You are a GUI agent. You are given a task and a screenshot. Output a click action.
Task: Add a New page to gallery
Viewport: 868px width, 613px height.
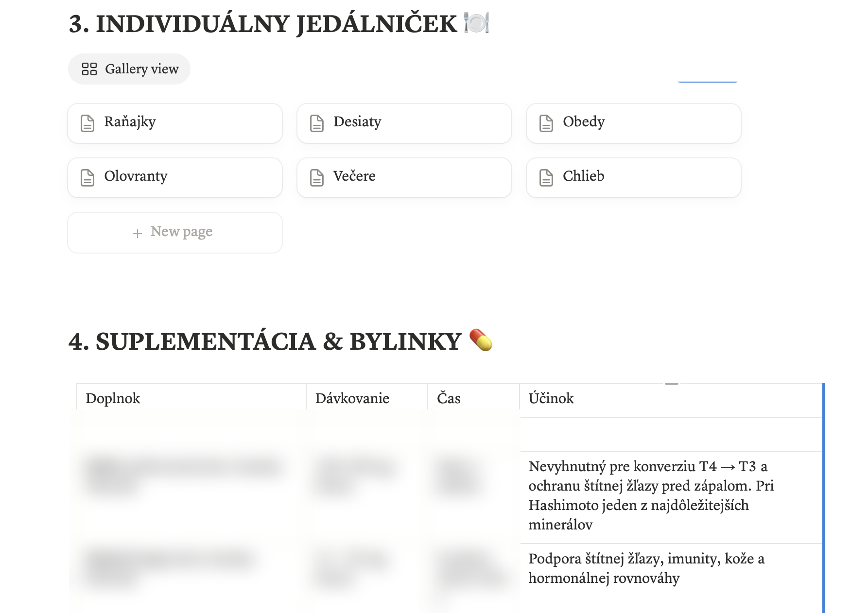(175, 233)
